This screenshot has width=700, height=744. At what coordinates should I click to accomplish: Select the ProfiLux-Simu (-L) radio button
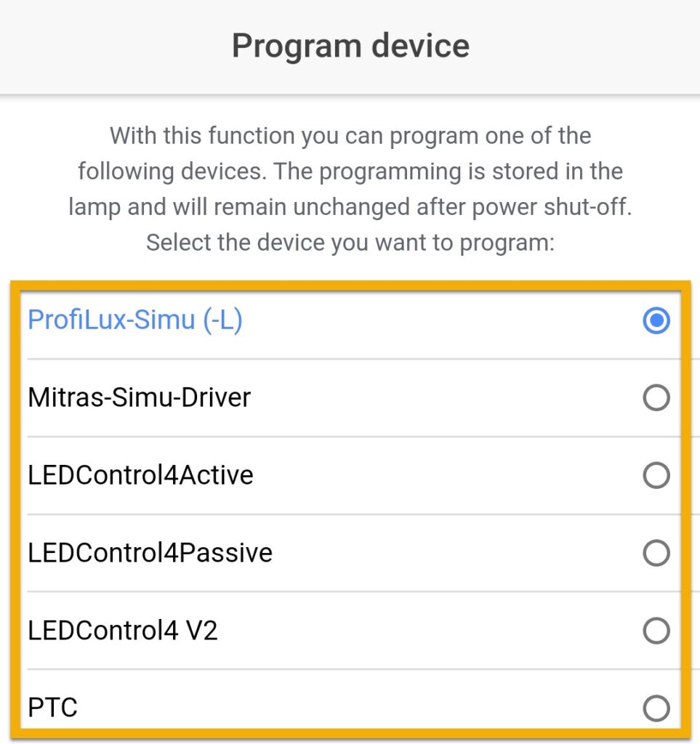pos(656,320)
